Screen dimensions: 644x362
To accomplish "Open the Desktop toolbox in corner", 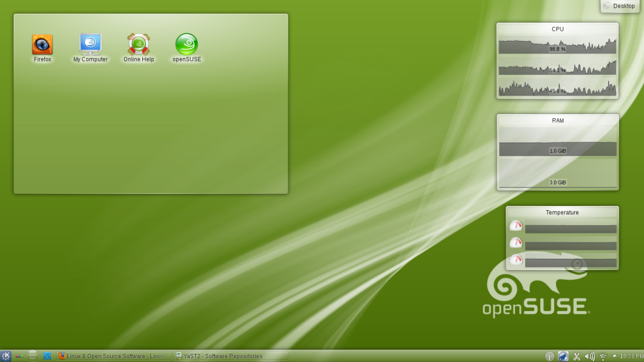I will 620,6.
